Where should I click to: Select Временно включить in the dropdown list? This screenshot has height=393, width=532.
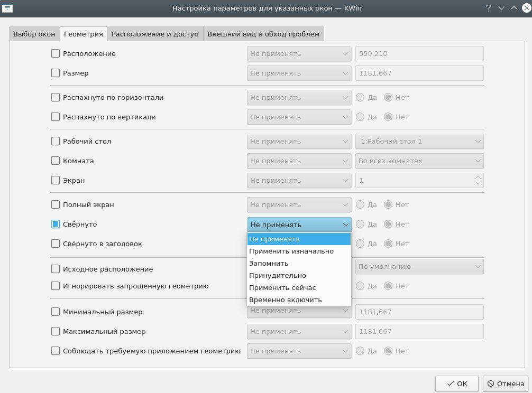pyautogui.click(x=299, y=300)
